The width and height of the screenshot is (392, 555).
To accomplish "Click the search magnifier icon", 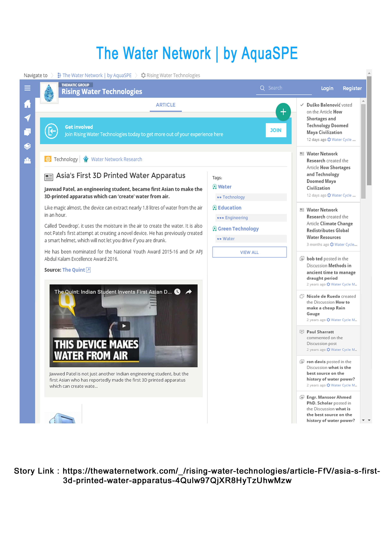I will tap(262, 88).
